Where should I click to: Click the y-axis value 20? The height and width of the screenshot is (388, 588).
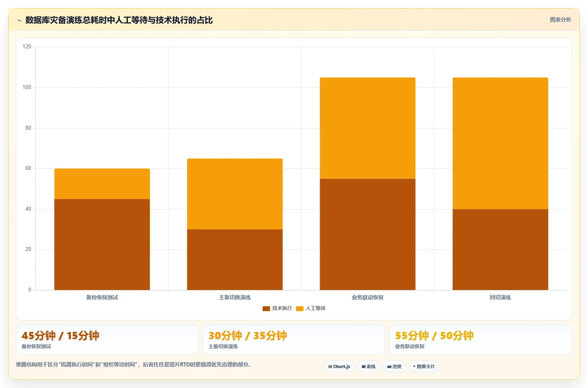pos(28,249)
